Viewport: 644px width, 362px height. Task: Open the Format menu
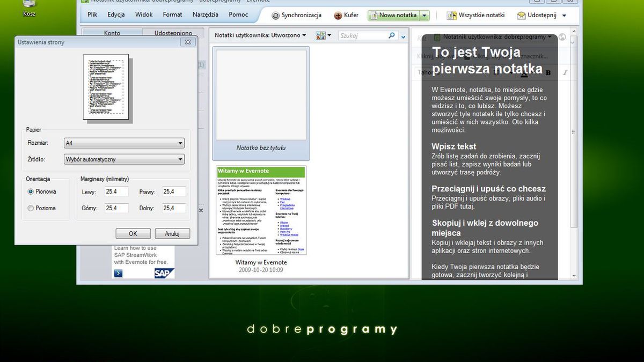click(172, 14)
